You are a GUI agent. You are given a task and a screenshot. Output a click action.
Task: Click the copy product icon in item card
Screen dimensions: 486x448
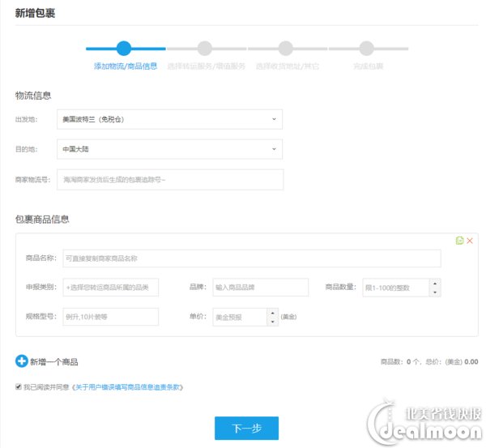coord(459,241)
